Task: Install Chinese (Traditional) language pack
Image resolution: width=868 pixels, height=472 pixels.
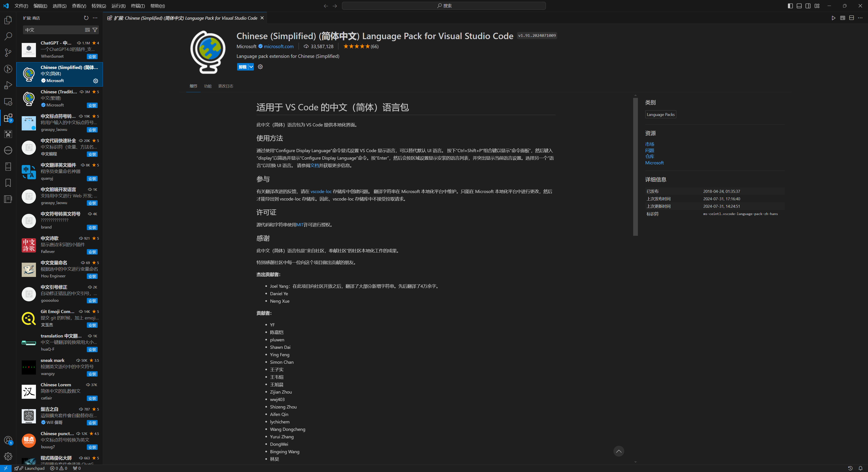Action: (92, 105)
